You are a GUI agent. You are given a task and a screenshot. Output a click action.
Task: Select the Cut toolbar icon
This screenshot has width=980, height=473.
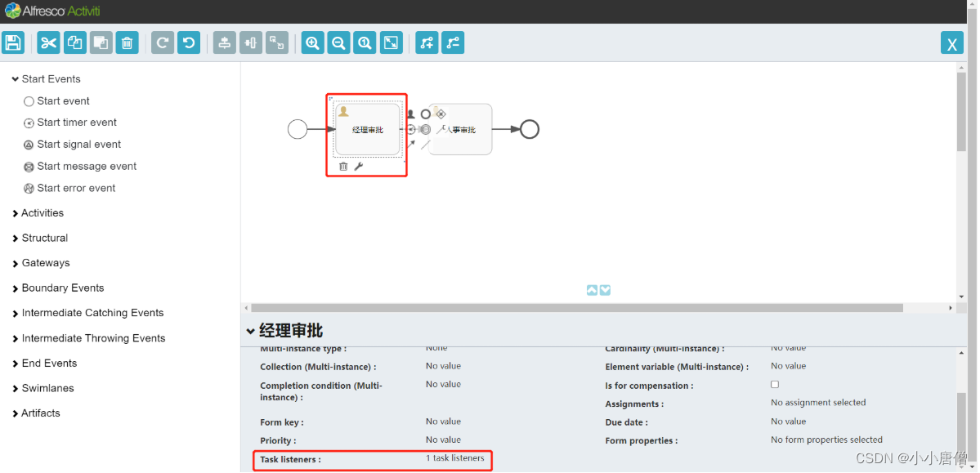click(x=48, y=42)
